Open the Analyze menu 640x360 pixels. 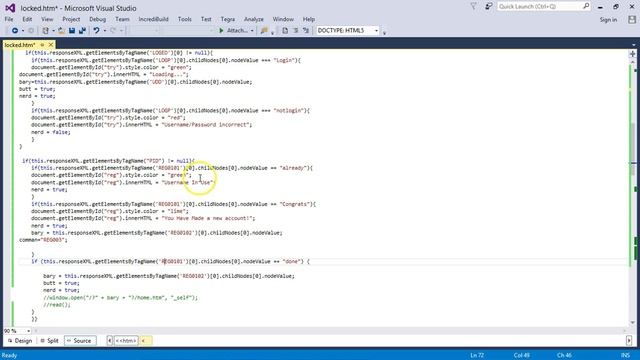(253, 19)
